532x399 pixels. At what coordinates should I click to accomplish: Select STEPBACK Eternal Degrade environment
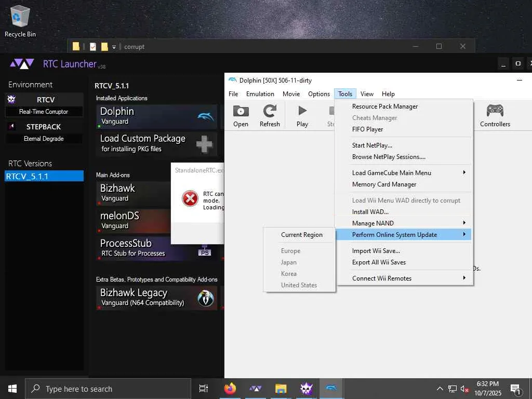(44, 132)
